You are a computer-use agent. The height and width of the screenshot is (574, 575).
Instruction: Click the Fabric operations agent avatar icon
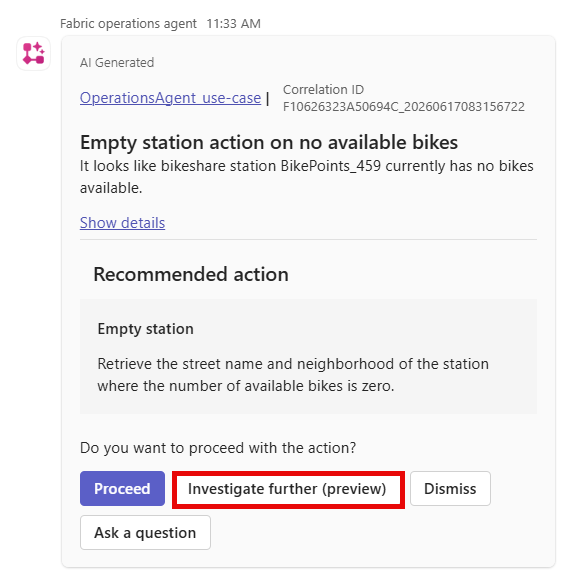[33, 54]
